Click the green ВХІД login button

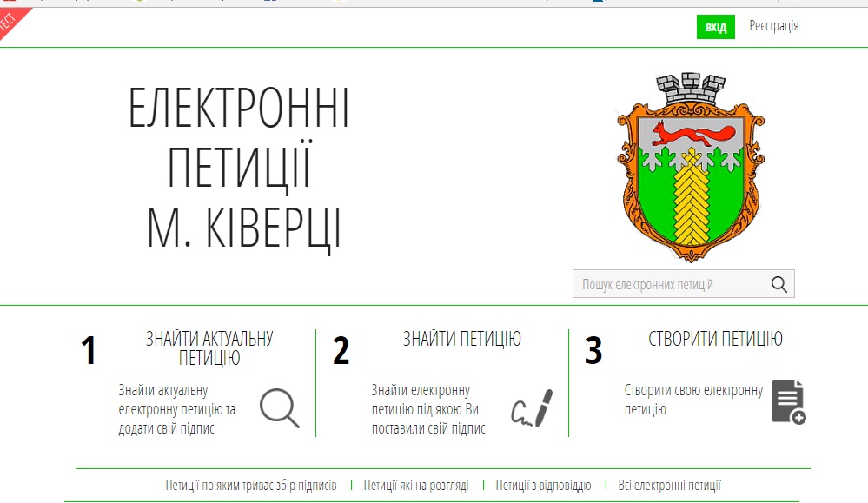point(716,27)
